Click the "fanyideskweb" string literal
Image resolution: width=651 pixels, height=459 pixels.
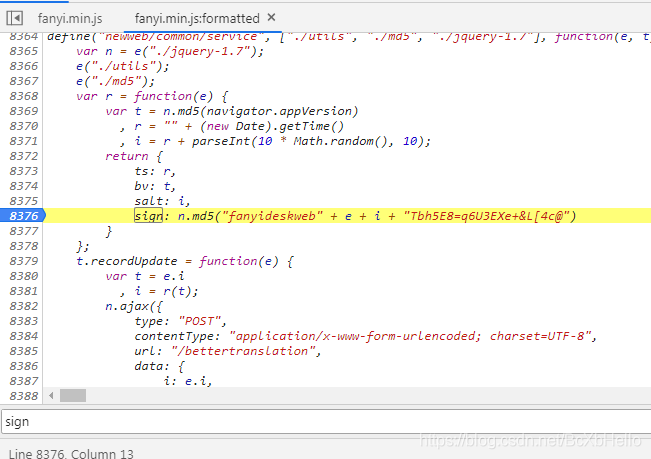(x=272, y=216)
